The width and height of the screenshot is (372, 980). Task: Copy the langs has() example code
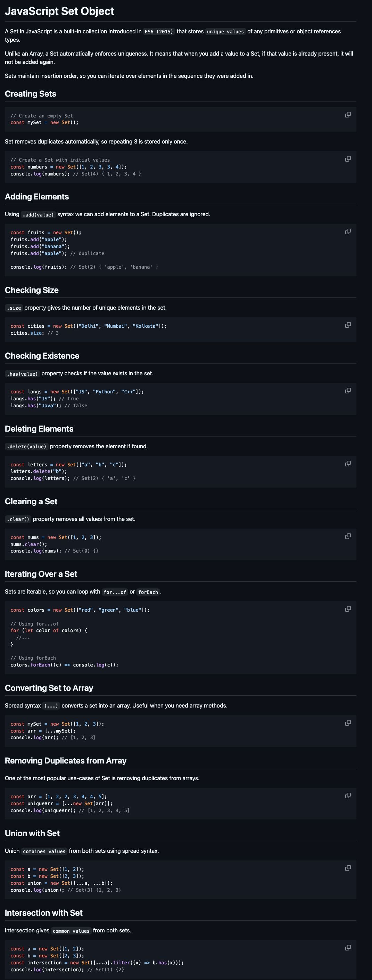pyautogui.click(x=348, y=391)
